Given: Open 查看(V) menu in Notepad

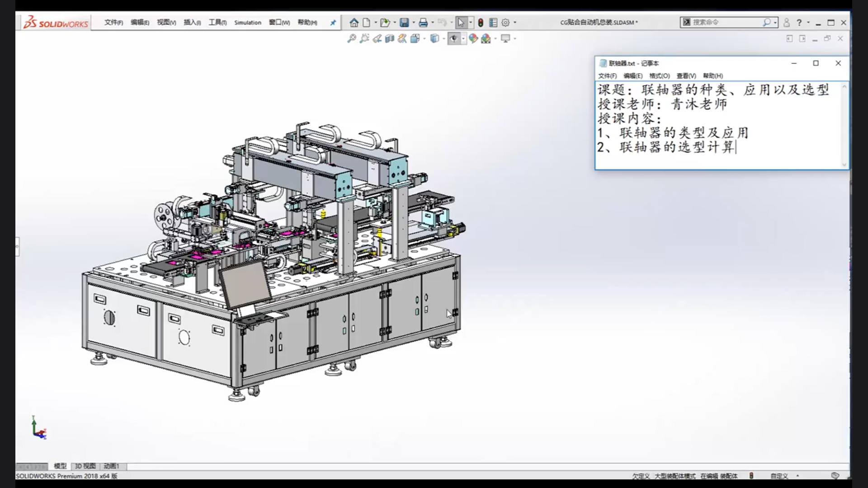Looking at the screenshot, I should pos(686,76).
